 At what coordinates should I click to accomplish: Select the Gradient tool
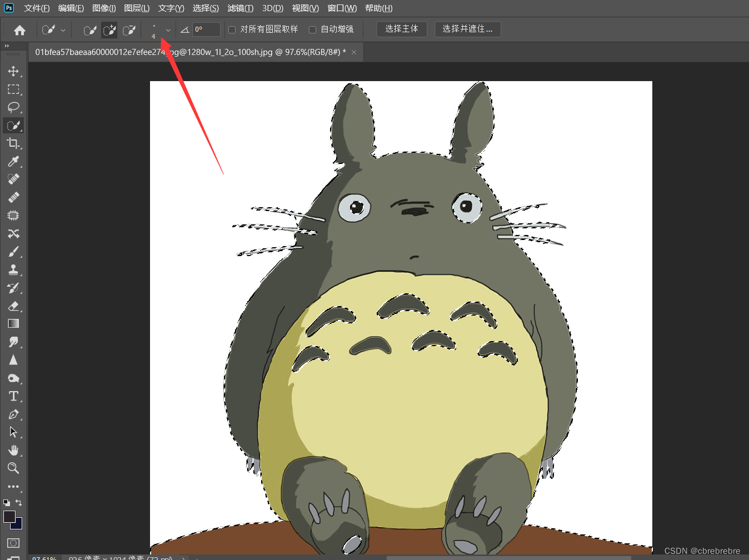13,323
